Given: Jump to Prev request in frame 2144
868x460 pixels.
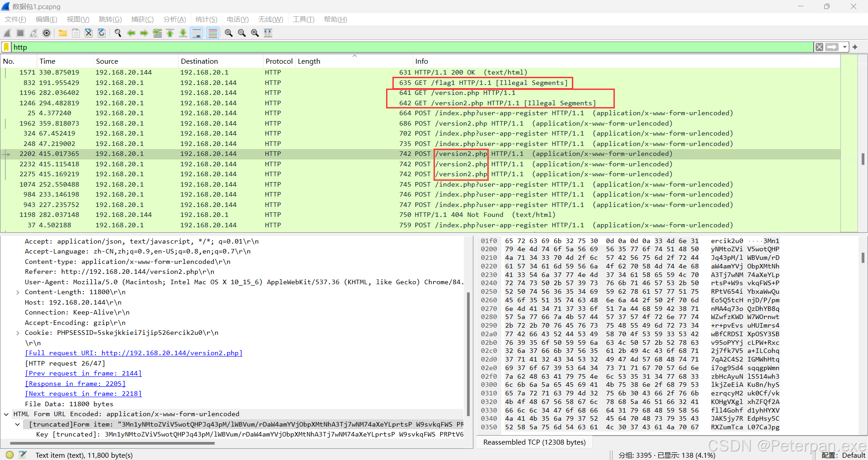Looking at the screenshot, I should (83, 373).
